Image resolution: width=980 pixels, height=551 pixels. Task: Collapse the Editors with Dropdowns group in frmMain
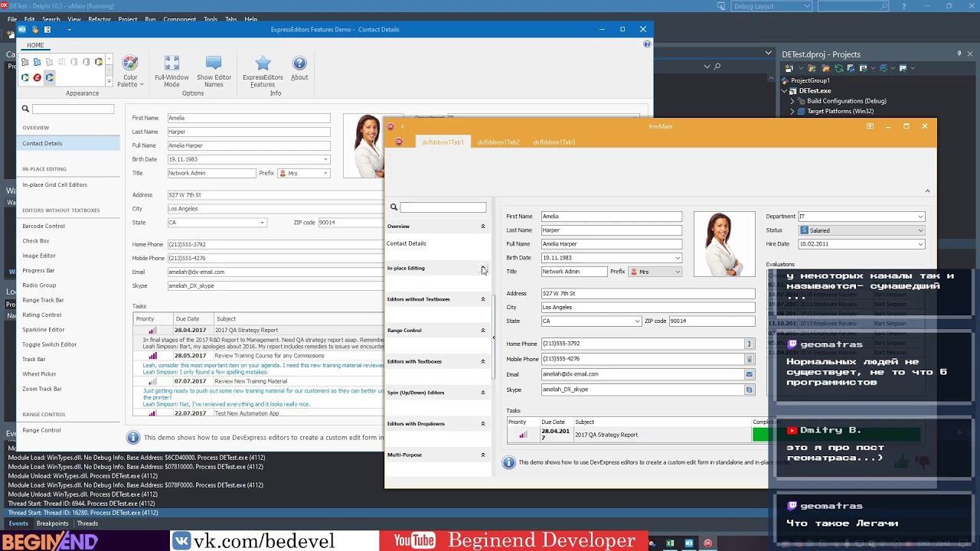coord(482,424)
